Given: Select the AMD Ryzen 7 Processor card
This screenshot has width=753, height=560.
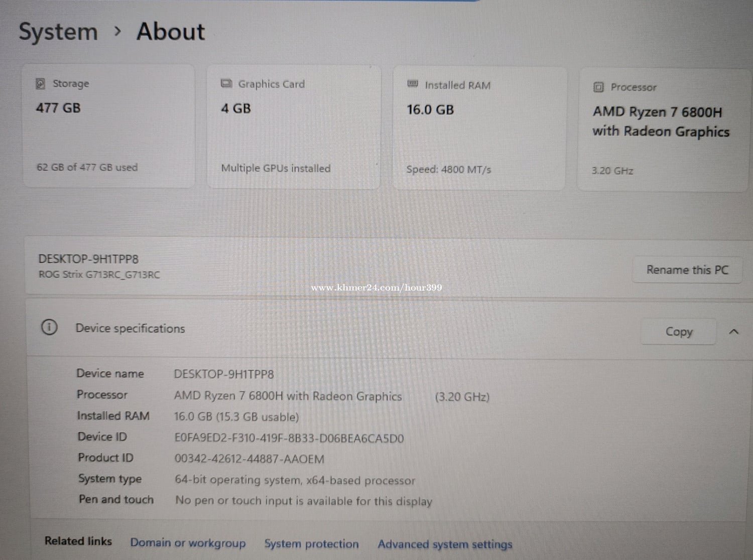Looking at the screenshot, I should 663,129.
